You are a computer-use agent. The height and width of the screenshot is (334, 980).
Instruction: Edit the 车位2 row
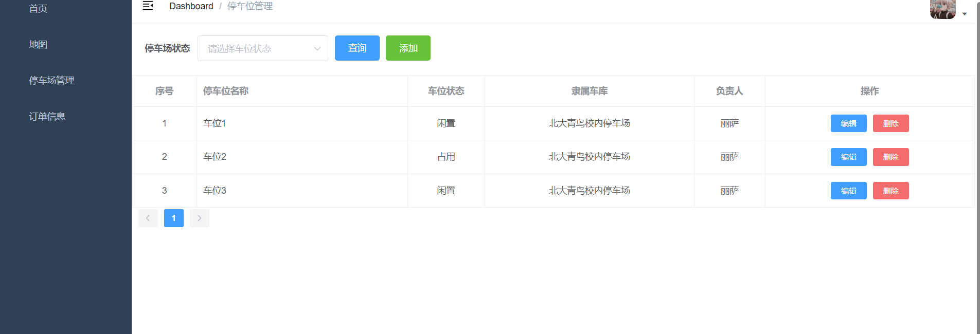coord(848,157)
